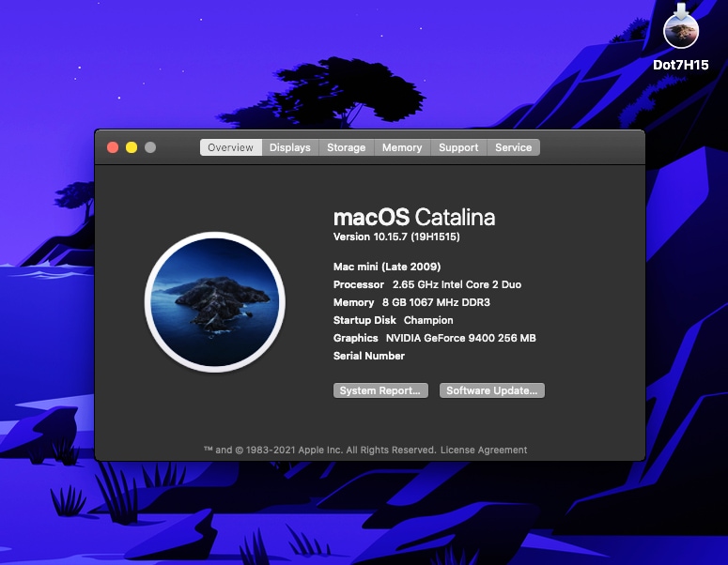Switch to the Overview tab
Image resolution: width=728 pixels, height=565 pixels.
tap(231, 147)
